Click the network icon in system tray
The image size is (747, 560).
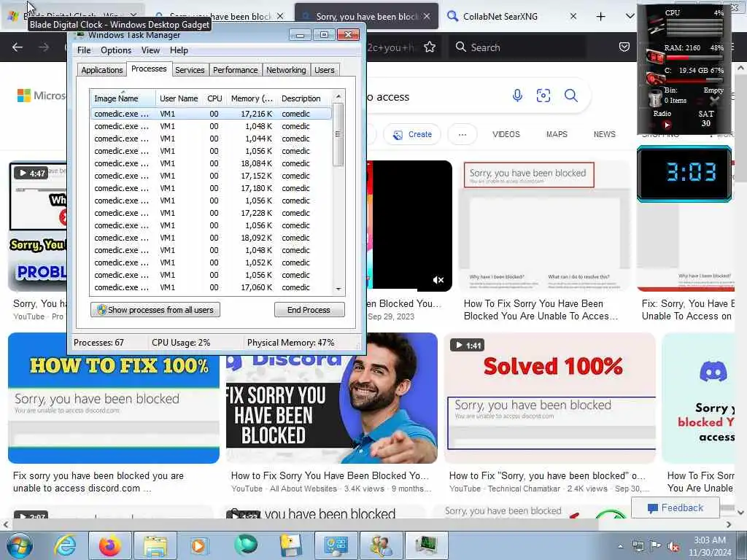[x=638, y=546]
